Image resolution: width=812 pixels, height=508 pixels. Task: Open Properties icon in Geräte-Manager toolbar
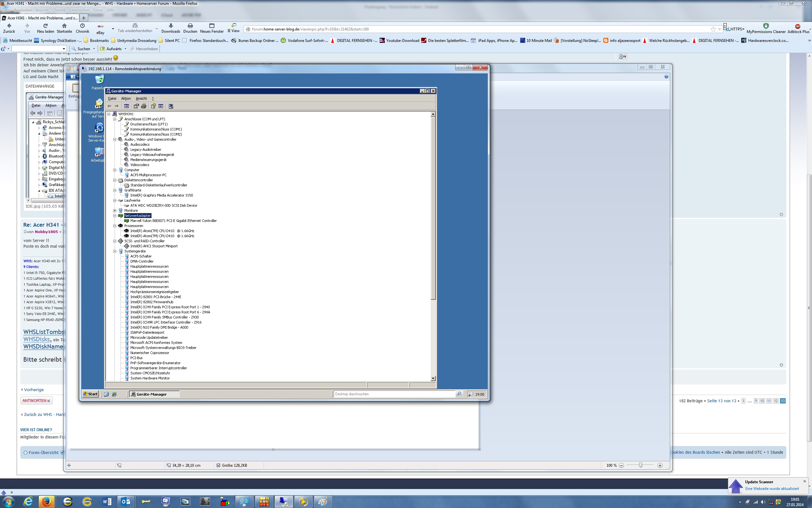136,106
